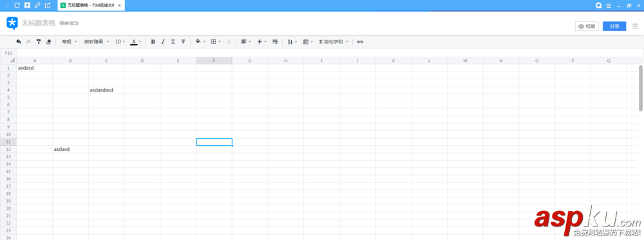Click the TIM docs star logo

coord(12,23)
